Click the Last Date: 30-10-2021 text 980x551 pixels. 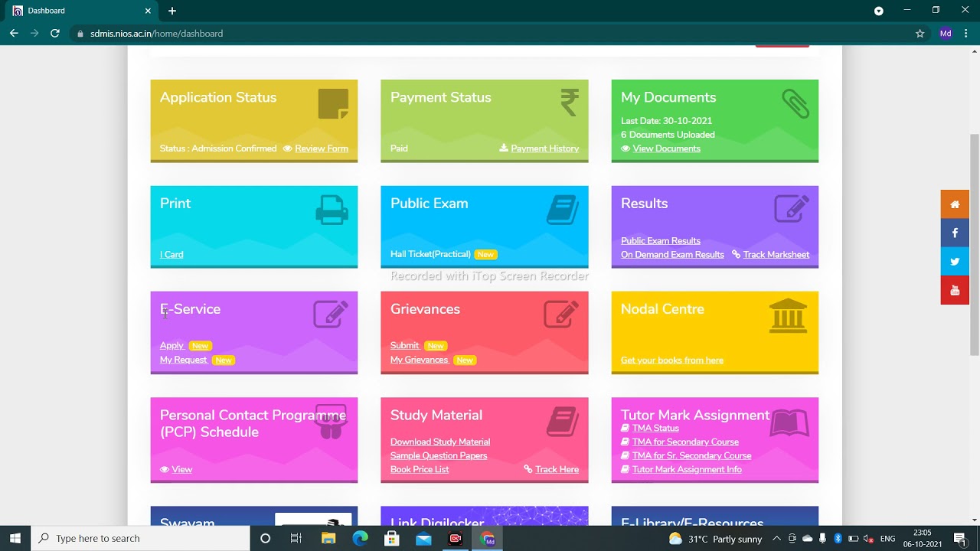pyautogui.click(x=666, y=121)
